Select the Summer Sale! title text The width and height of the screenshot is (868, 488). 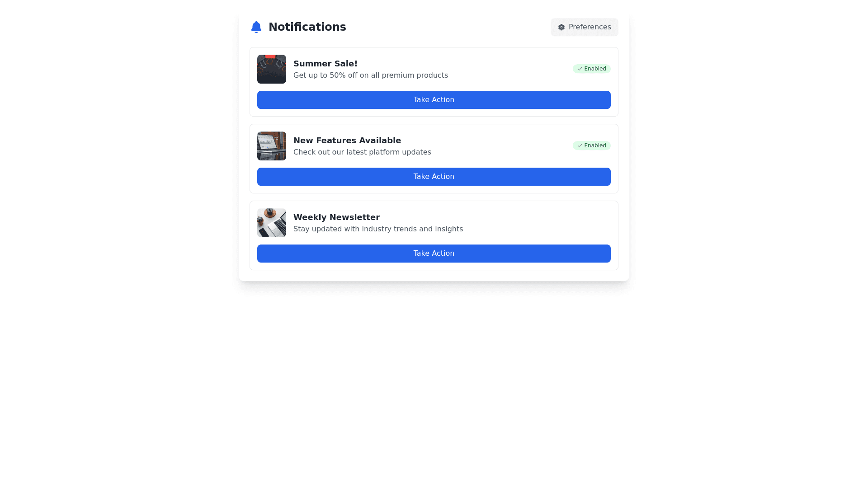click(x=325, y=64)
